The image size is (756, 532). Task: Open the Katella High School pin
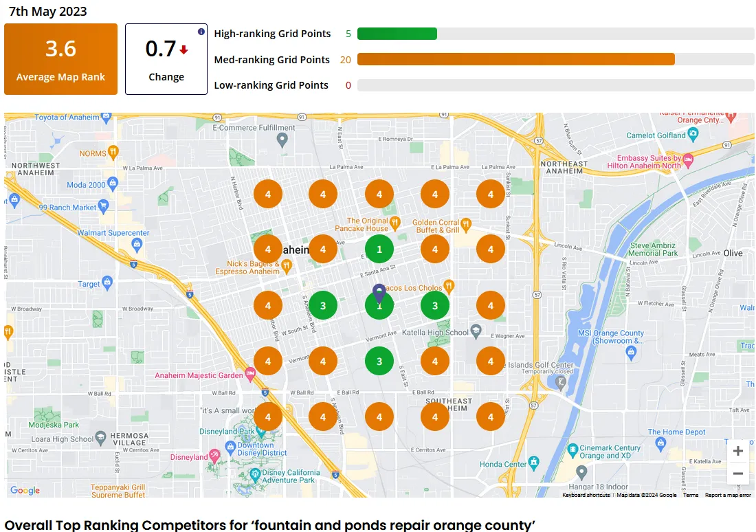click(x=476, y=331)
